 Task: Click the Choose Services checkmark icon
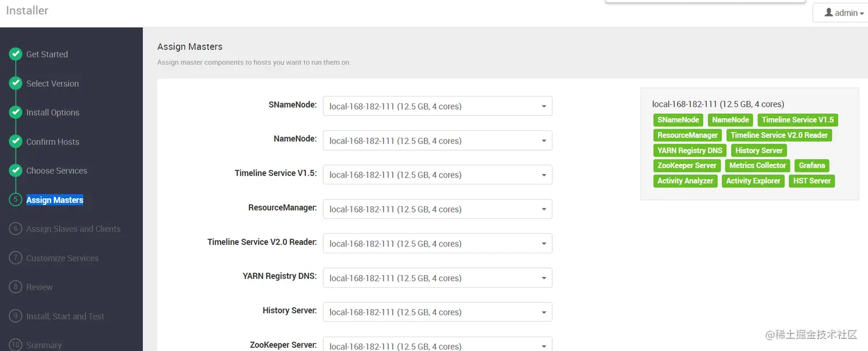pos(15,171)
